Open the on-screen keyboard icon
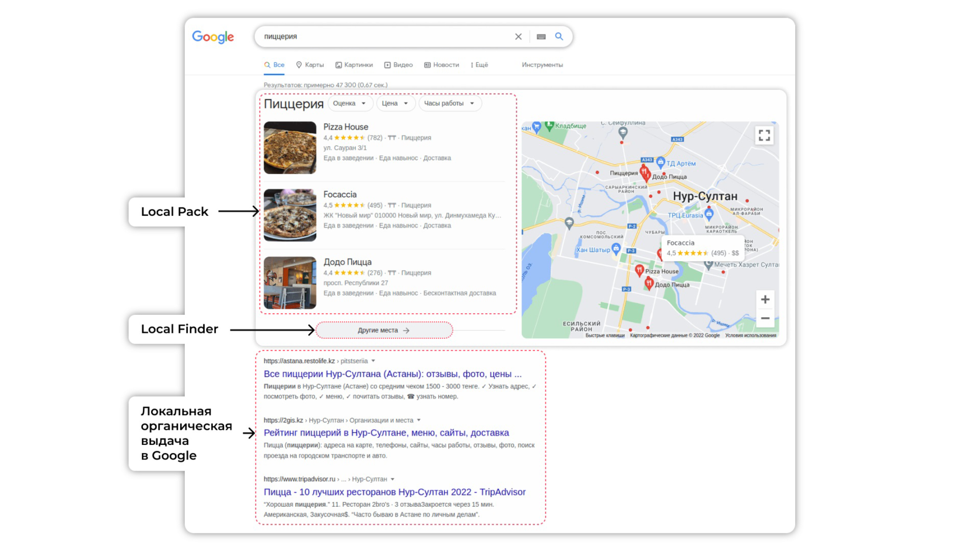The image size is (980, 551). tap(541, 37)
